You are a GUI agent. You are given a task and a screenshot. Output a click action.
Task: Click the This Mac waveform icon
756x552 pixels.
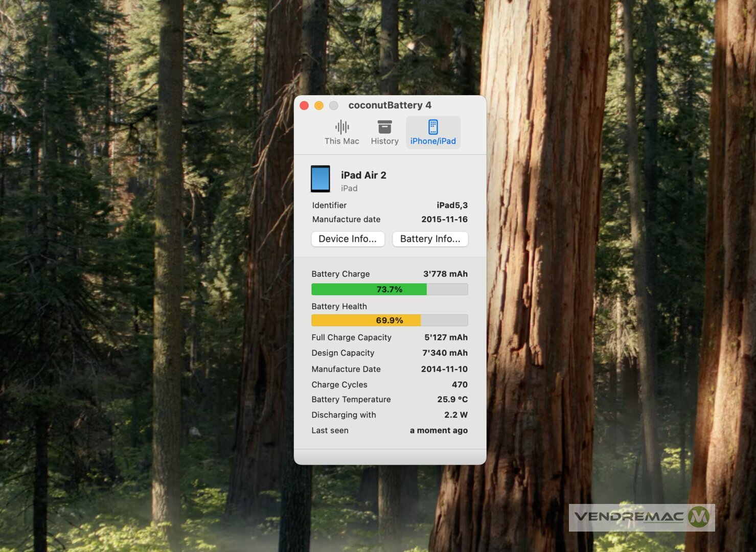(x=341, y=127)
